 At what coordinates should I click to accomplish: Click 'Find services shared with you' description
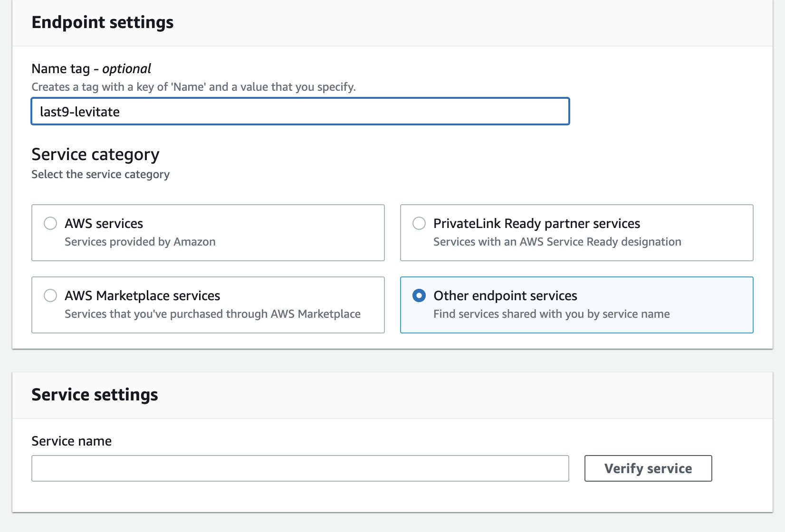click(x=551, y=314)
